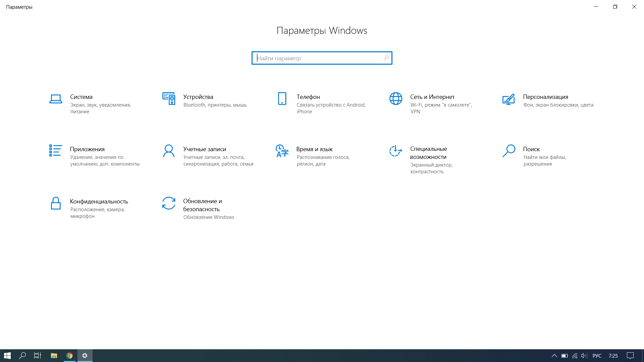Open Task View on the taskbar
The height and width of the screenshot is (362, 644).
click(x=38, y=356)
